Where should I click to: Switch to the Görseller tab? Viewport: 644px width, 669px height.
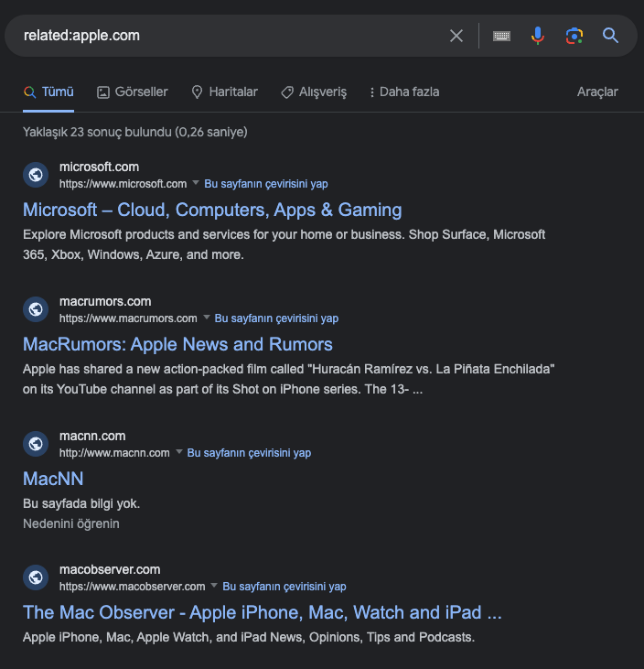(133, 92)
